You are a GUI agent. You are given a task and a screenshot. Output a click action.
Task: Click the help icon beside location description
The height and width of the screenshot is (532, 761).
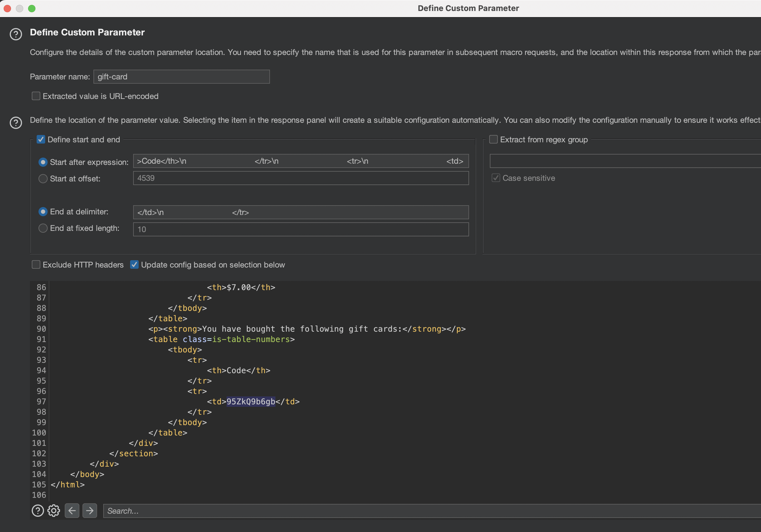coord(16,123)
